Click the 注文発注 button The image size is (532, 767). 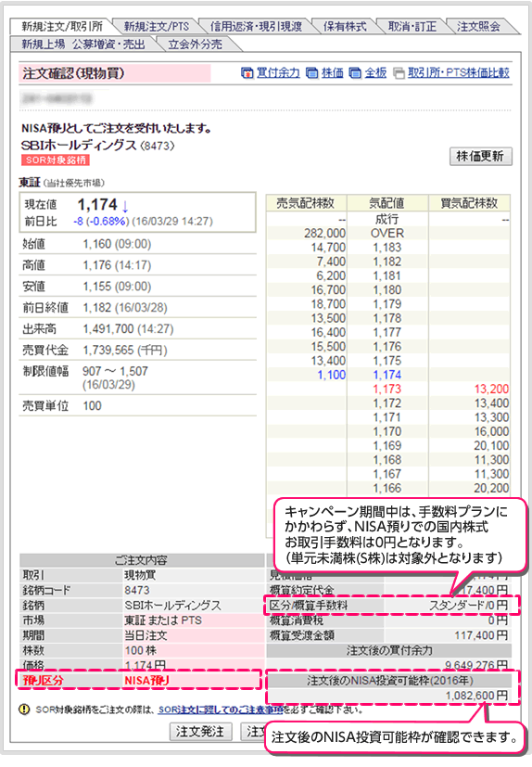200,731
